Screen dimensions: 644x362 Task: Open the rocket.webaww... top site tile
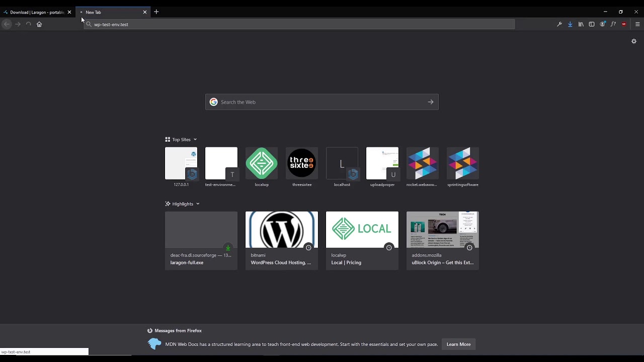(x=423, y=167)
